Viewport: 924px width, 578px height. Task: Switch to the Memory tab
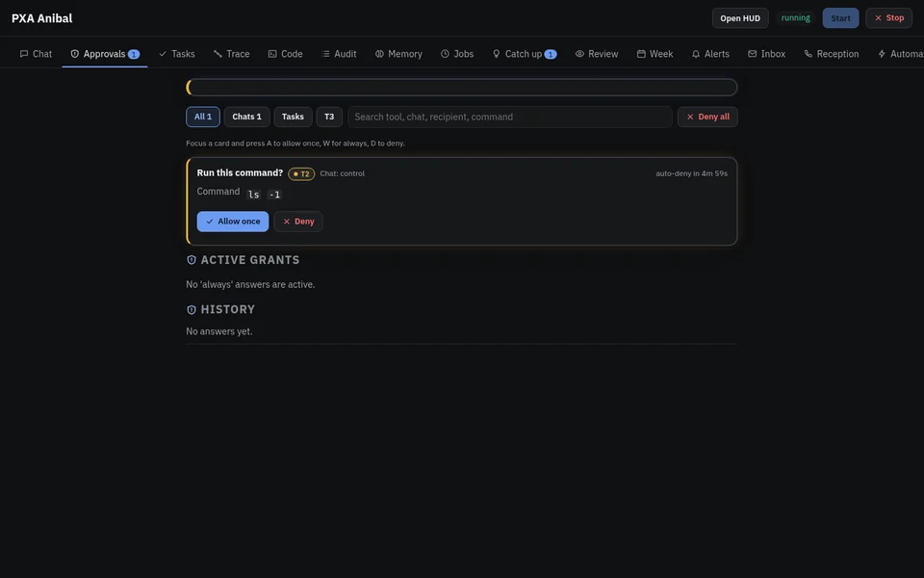pos(398,54)
